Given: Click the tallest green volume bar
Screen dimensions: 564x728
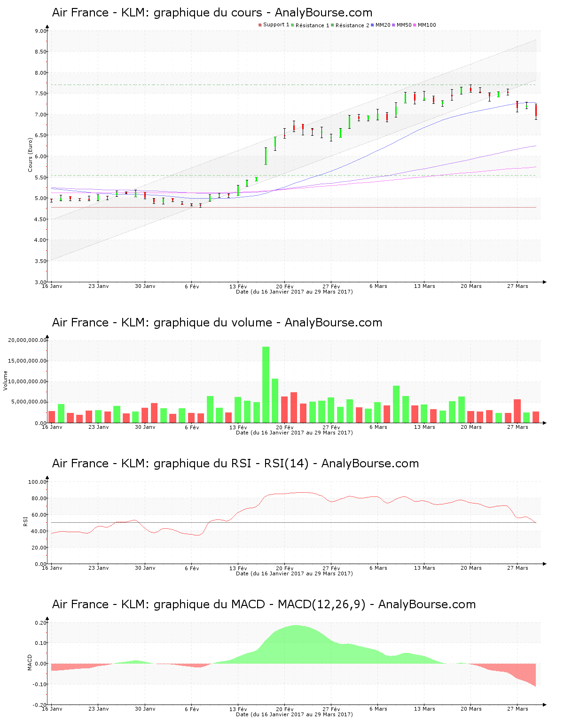Looking at the screenshot, I should (266, 385).
